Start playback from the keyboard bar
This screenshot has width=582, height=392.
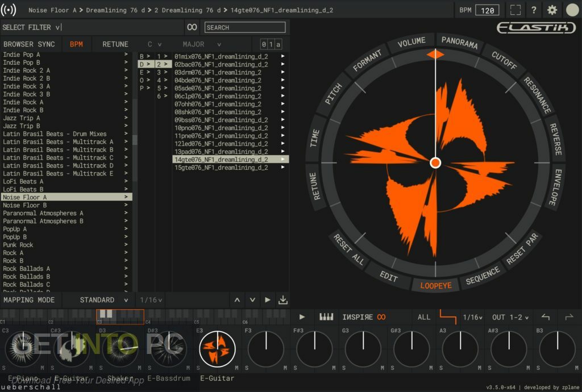pyautogui.click(x=302, y=317)
